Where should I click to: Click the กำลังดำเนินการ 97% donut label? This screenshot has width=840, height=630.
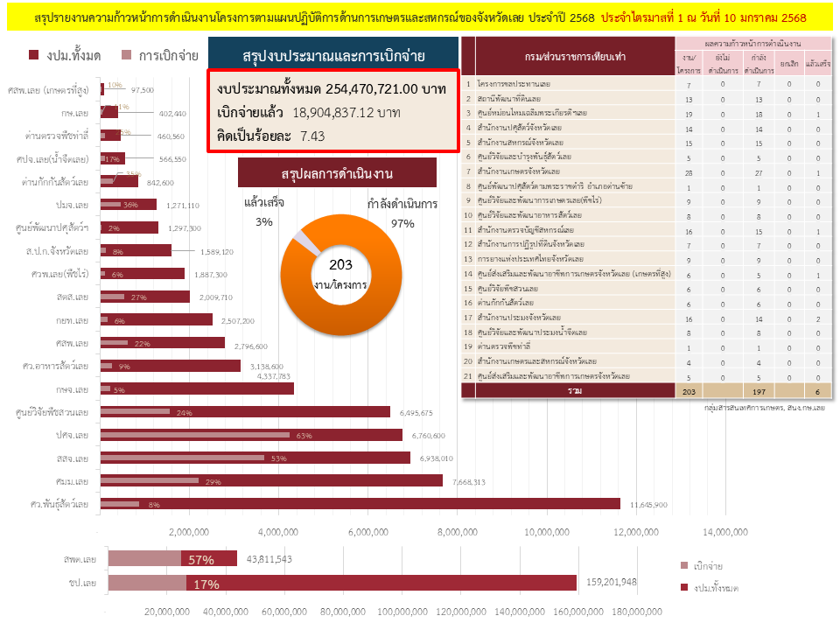point(402,213)
